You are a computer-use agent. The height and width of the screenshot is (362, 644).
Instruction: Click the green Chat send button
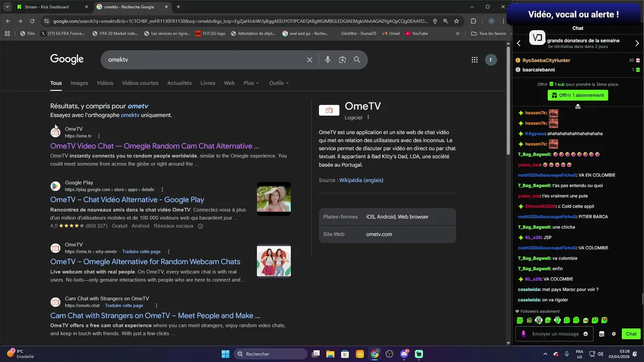(x=631, y=334)
